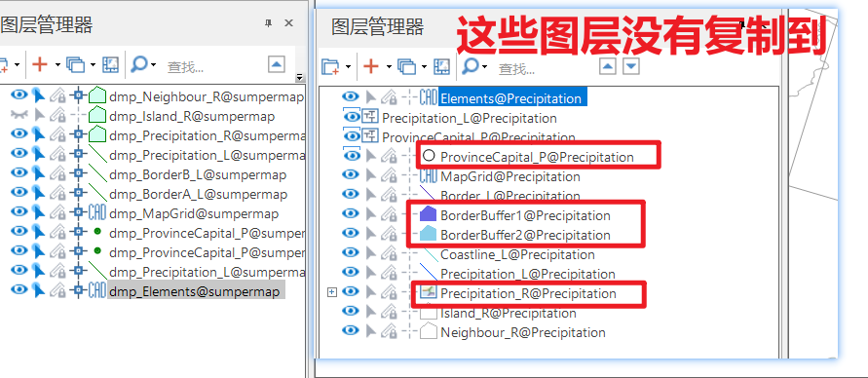Click the snap icon of dmp_Neighbour_R layer

pos(78,96)
